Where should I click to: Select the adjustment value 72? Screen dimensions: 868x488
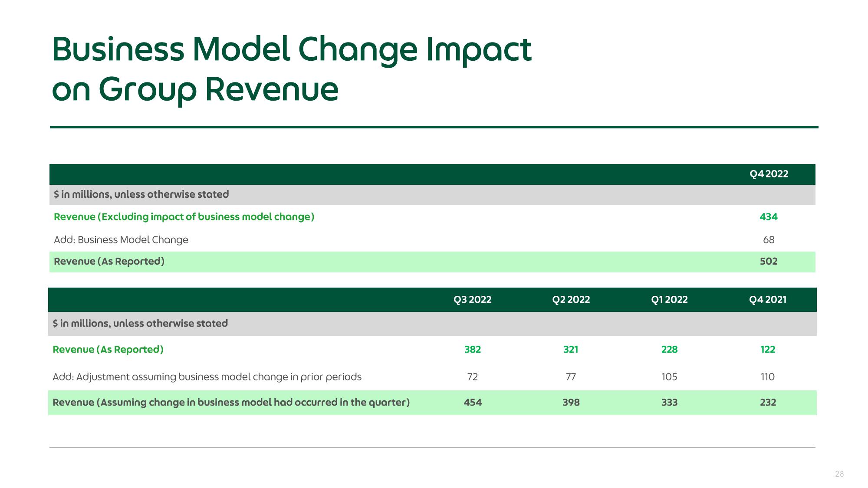(473, 377)
